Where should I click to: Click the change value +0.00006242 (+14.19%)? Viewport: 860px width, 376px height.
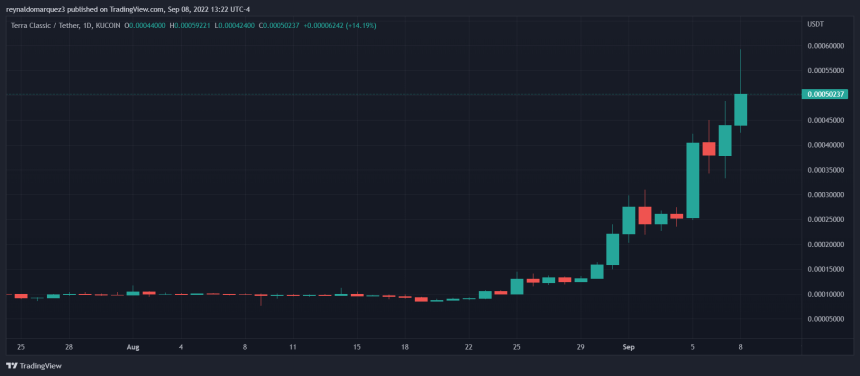[340, 26]
